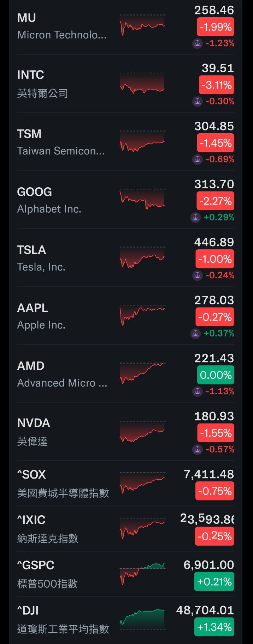Open the Alphabet Inc. stock name
Viewport: 253px width, 644px height.
pyautogui.click(x=49, y=209)
